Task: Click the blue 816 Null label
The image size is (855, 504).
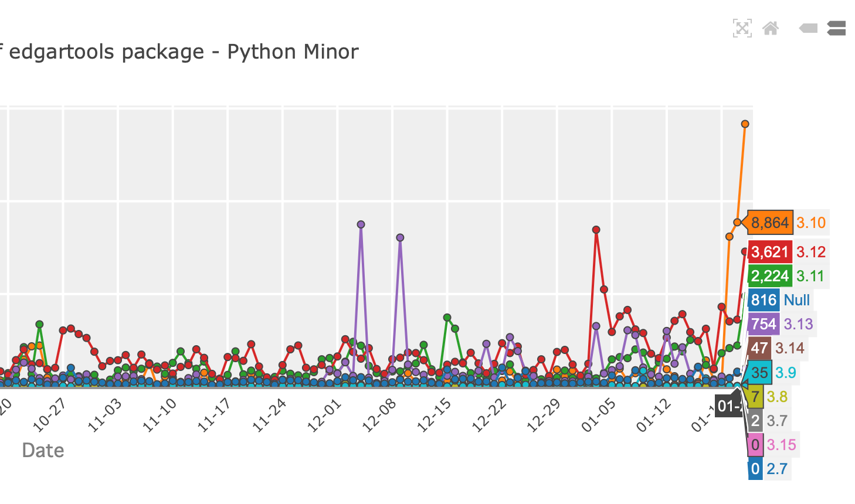Action: point(764,300)
